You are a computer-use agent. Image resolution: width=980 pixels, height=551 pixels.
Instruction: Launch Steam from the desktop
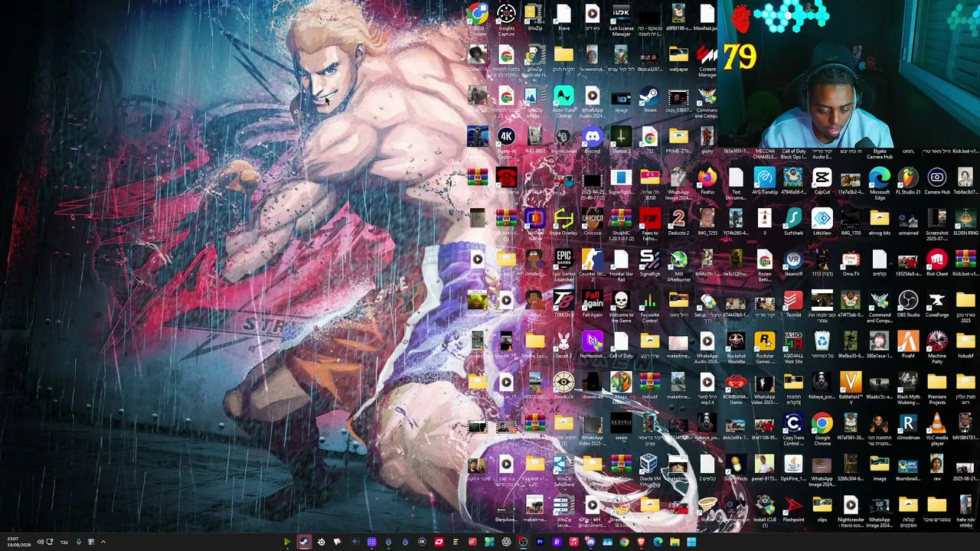[x=649, y=100]
